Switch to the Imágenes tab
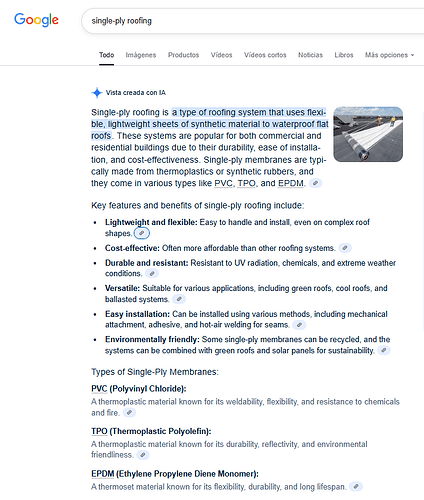Screen dimensions: 424x500 tap(141, 55)
